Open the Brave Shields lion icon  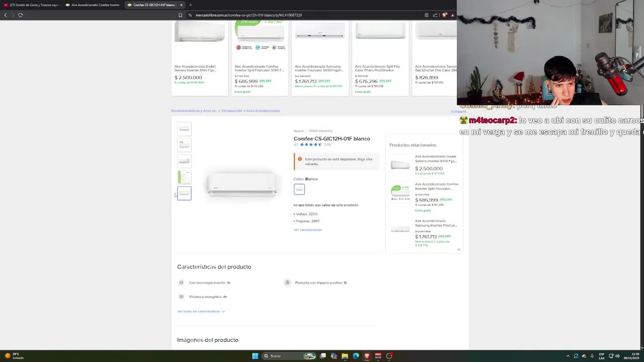click(x=444, y=15)
